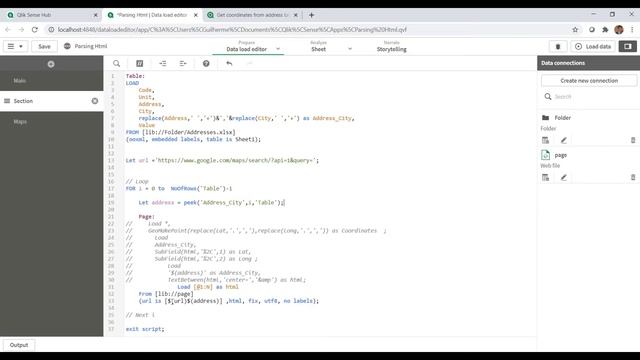Click 'exit script;' code line

click(x=145, y=329)
